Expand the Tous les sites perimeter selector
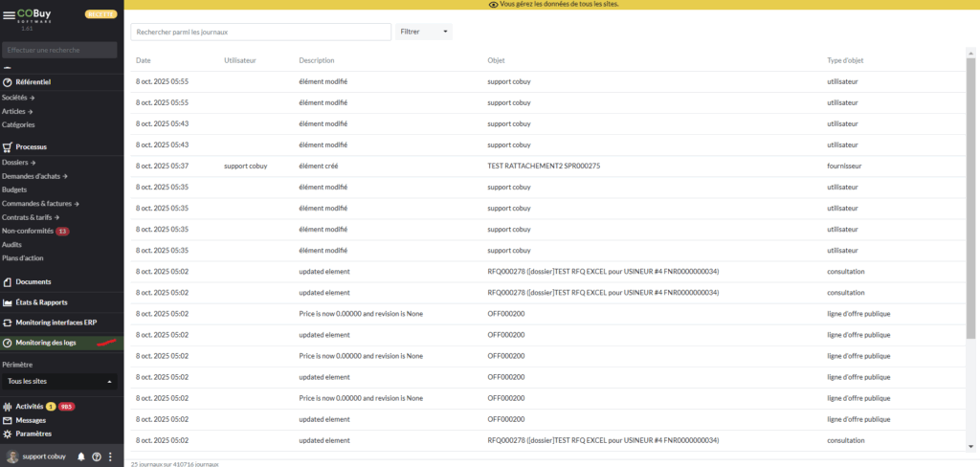Screen dimensions: 980x467 (x=61, y=381)
